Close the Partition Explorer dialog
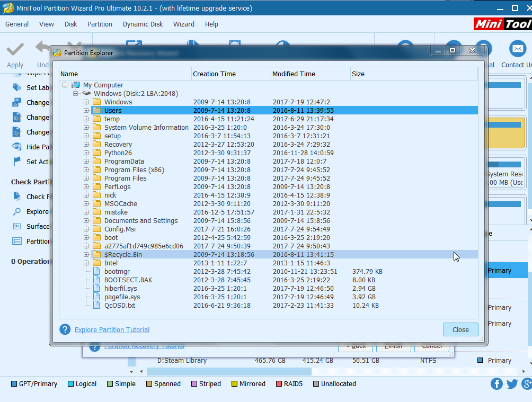The height and width of the screenshot is (402, 532). point(460,329)
